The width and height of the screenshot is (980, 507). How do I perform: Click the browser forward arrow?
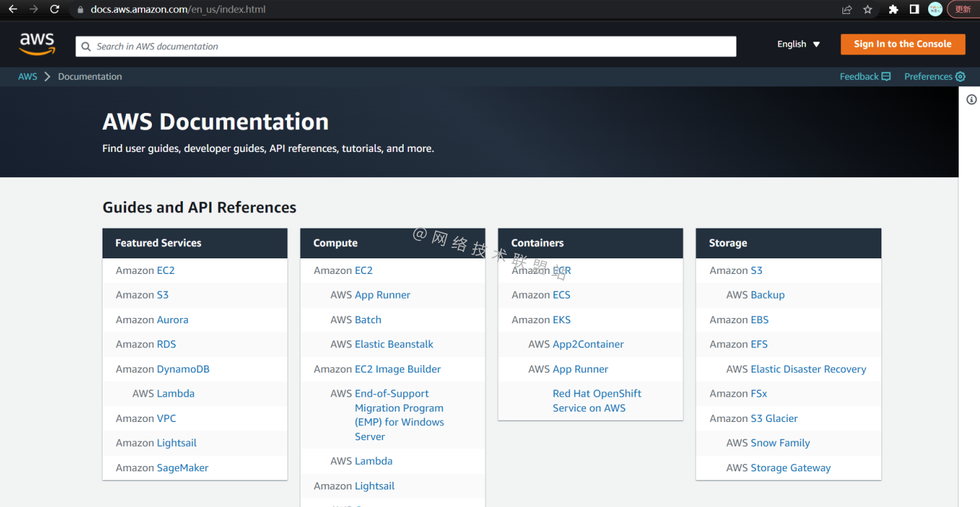[34, 9]
